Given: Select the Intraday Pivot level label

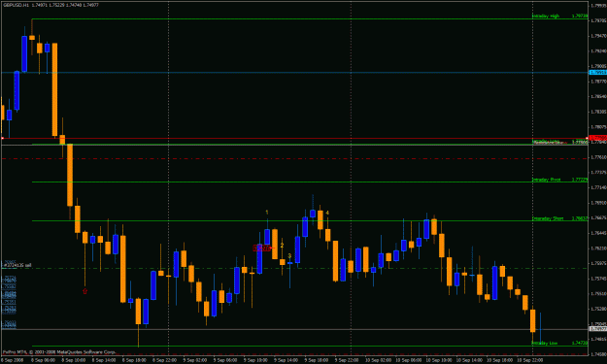Looking at the screenshot, I should pos(546,180).
